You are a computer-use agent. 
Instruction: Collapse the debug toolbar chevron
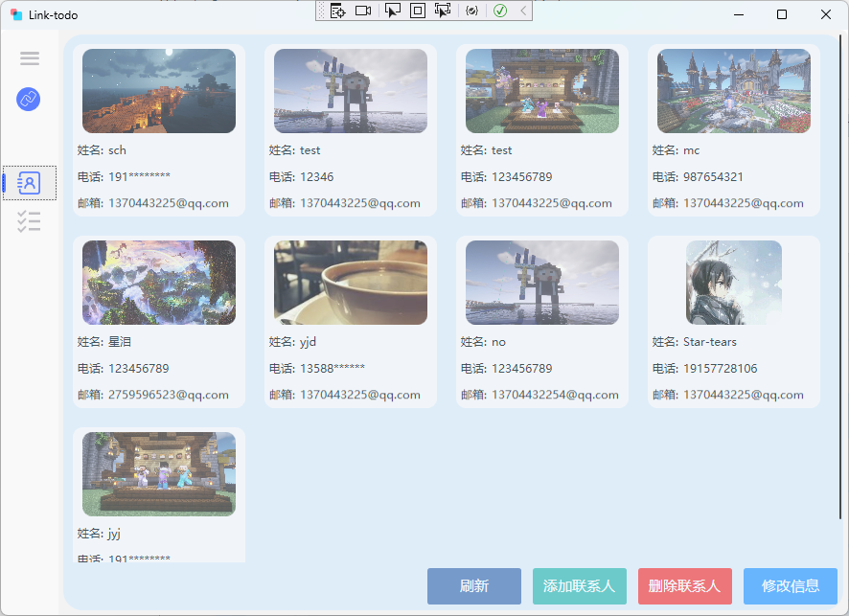[x=523, y=11]
